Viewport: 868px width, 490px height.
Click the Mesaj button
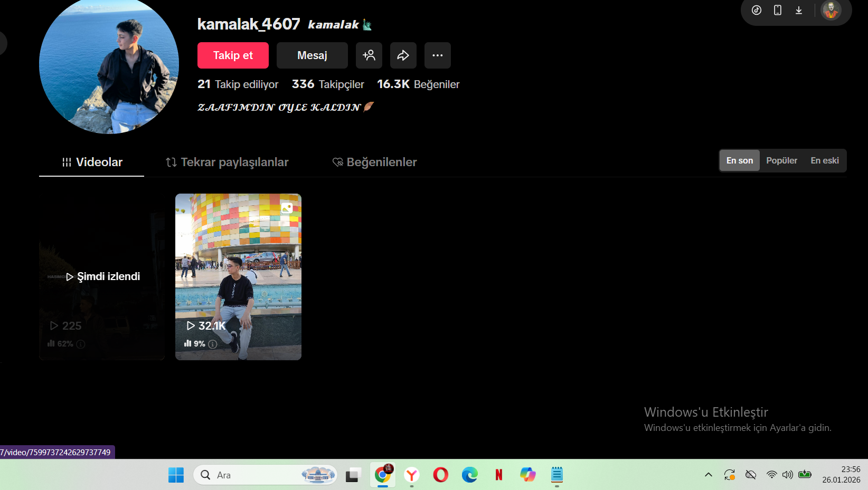point(312,55)
